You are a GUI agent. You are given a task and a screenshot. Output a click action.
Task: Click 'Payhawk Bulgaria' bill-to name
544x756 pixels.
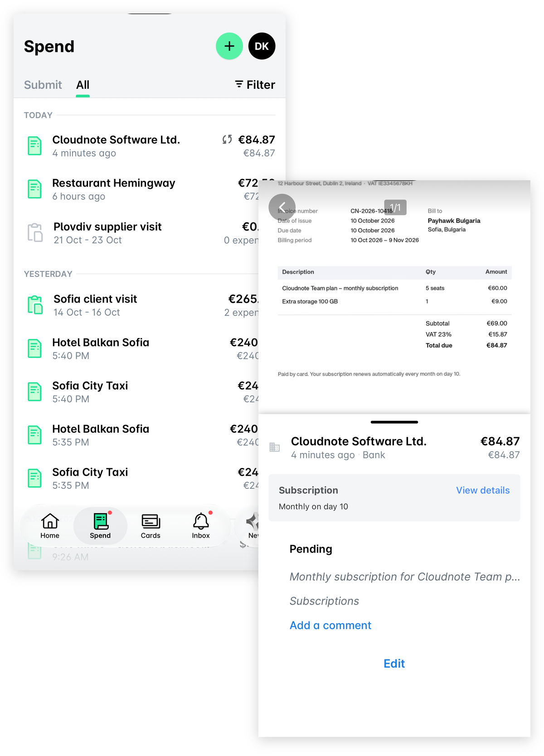coord(454,221)
